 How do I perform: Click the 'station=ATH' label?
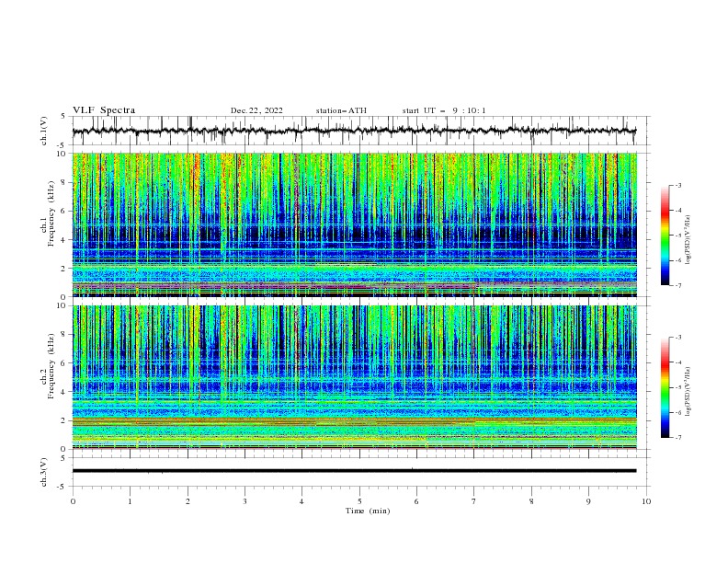pyautogui.click(x=341, y=110)
